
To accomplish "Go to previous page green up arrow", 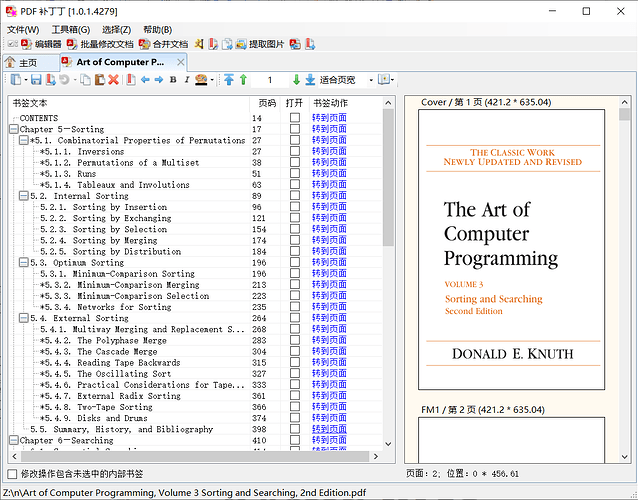I will tap(243, 80).
